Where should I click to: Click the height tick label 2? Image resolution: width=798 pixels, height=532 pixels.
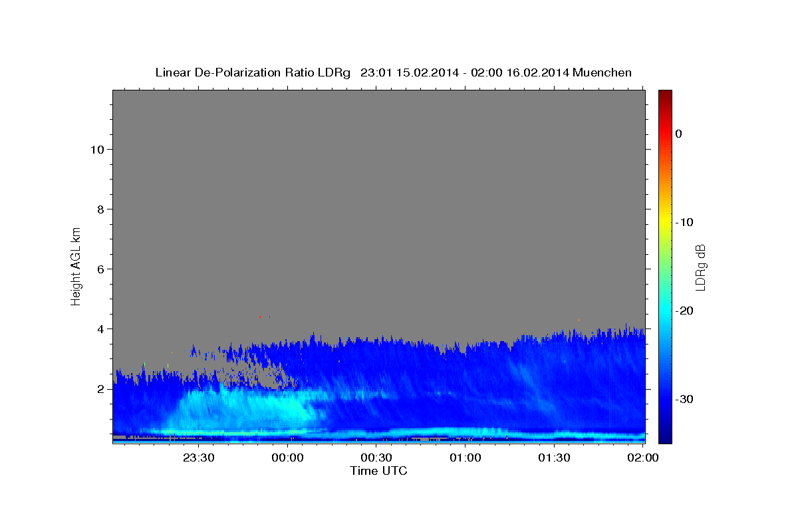100,389
